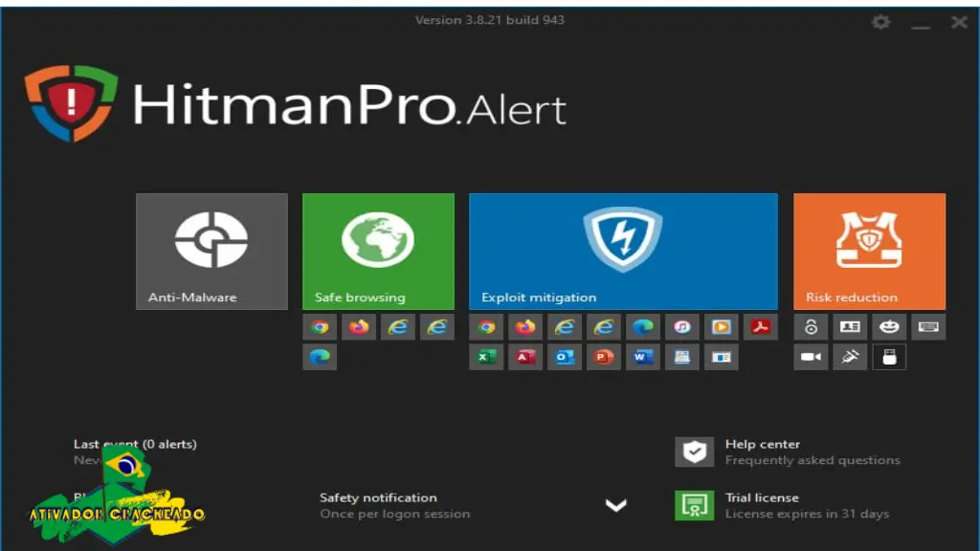Viewport: 980px width, 551px height.
Task: Open the Trial license details
Action: click(762, 497)
